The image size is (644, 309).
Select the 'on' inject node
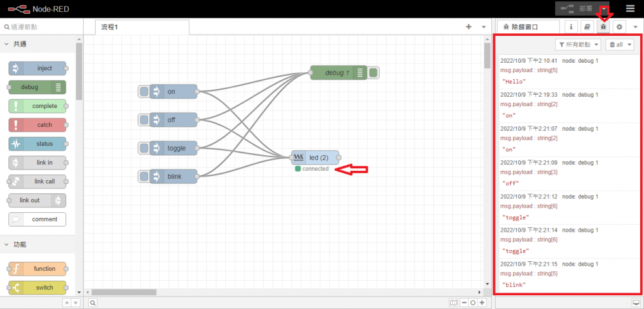[174, 92]
